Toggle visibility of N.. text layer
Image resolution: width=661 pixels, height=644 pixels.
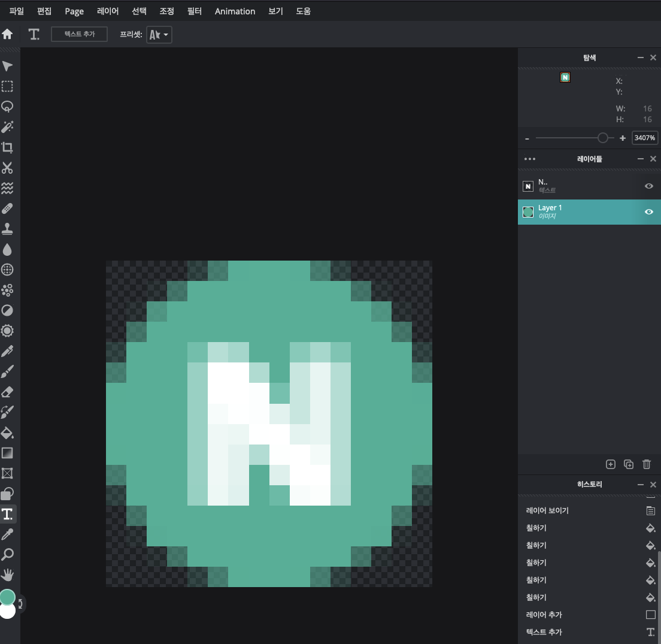click(649, 186)
